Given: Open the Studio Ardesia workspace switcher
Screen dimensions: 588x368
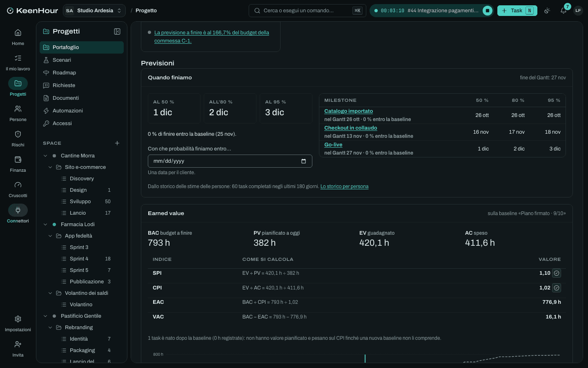Looking at the screenshot, I should pyautogui.click(x=94, y=11).
